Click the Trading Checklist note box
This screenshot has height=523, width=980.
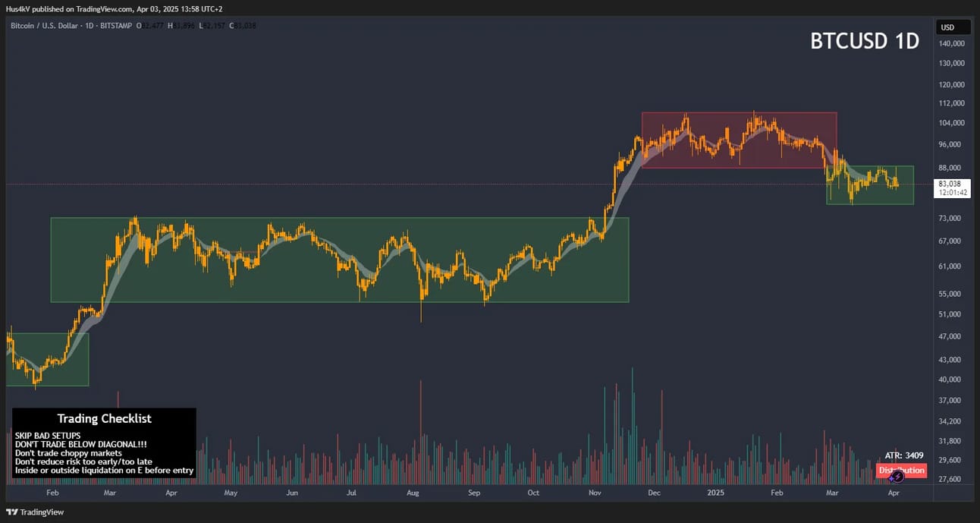(104, 443)
